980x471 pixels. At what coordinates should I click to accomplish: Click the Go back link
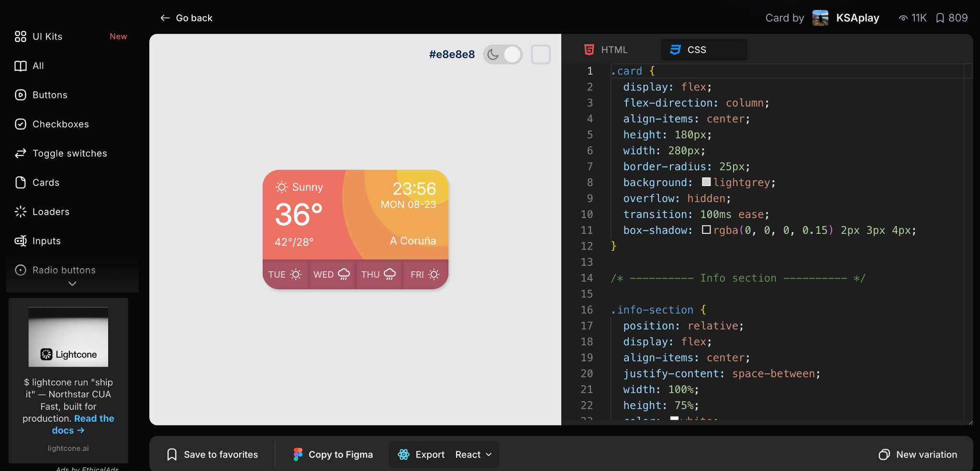click(186, 18)
